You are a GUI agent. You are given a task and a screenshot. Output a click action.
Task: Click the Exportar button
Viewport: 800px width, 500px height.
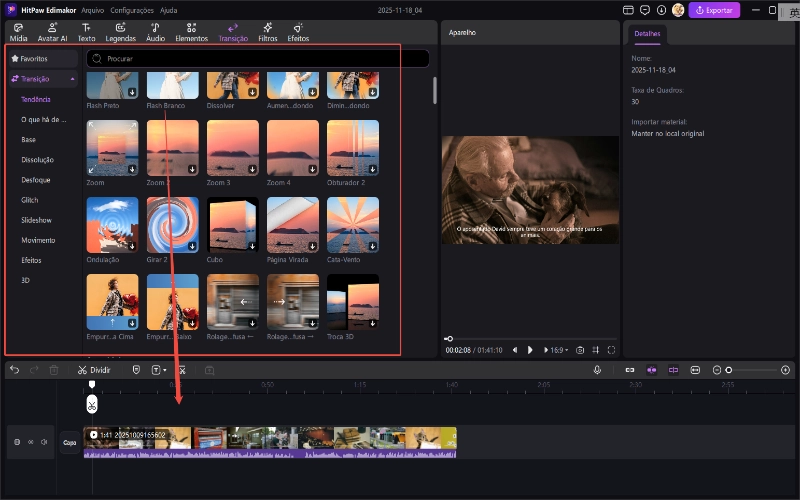point(715,10)
